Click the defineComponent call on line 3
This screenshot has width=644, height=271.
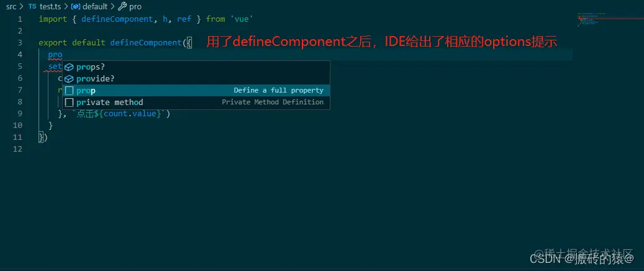pyautogui.click(x=146, y=43)
